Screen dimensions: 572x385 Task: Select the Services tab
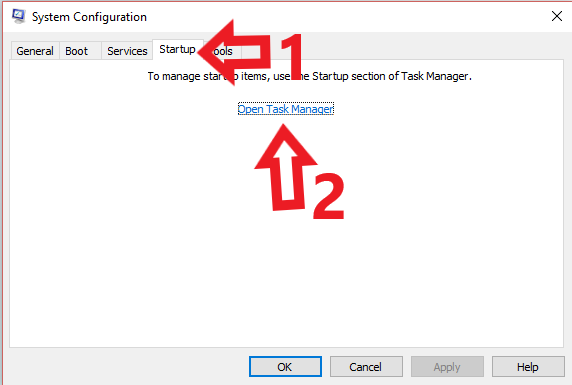pyautogui.click(x=127, y=51)
